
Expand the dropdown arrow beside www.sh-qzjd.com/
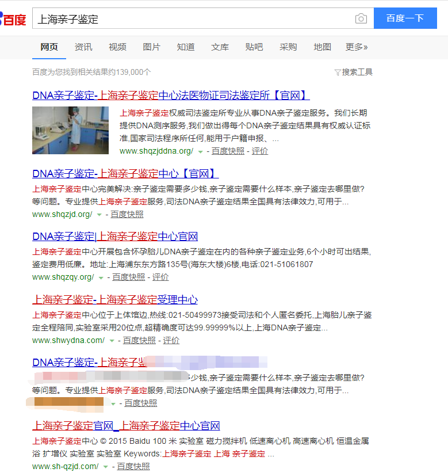[106, 467]
